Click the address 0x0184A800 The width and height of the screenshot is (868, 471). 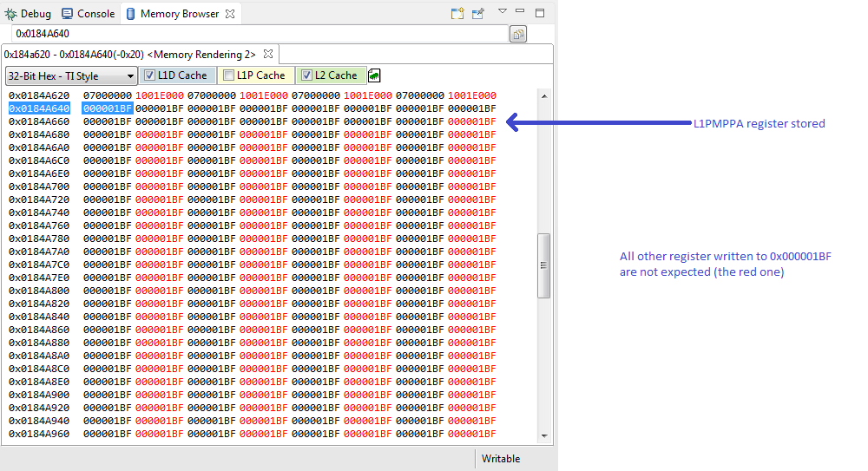(x=39, y=291)
